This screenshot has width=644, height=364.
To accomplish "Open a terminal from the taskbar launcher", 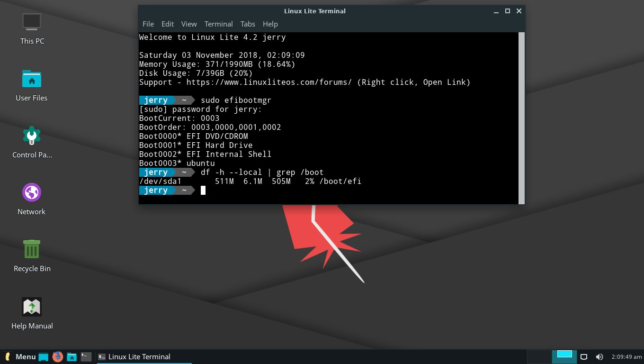I will pos(86,356).
